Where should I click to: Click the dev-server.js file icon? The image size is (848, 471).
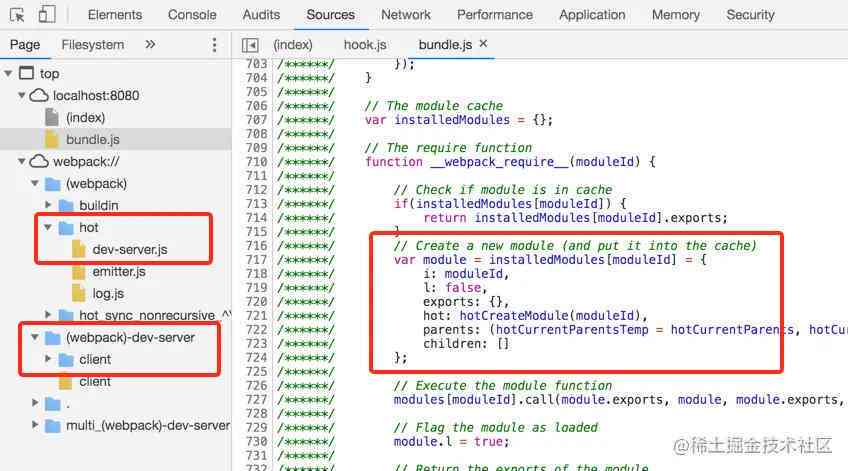pyautogui.click(x=79, y=249)
